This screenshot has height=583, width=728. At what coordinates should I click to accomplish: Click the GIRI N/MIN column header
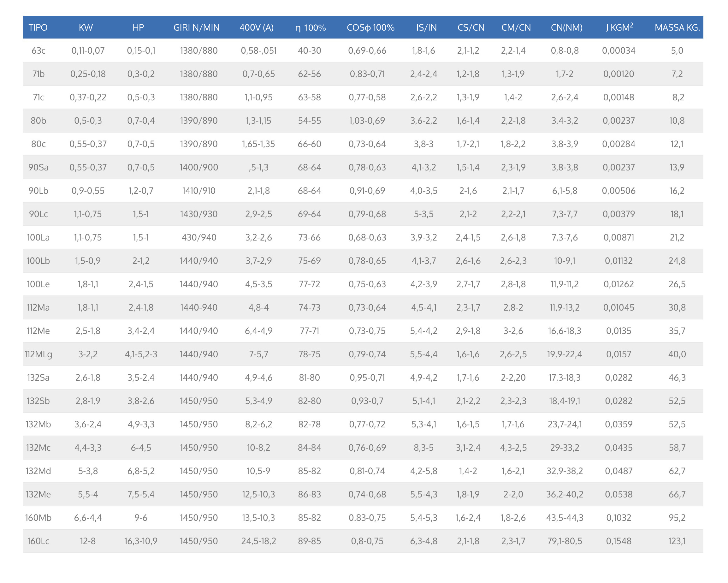pos(196,27)
